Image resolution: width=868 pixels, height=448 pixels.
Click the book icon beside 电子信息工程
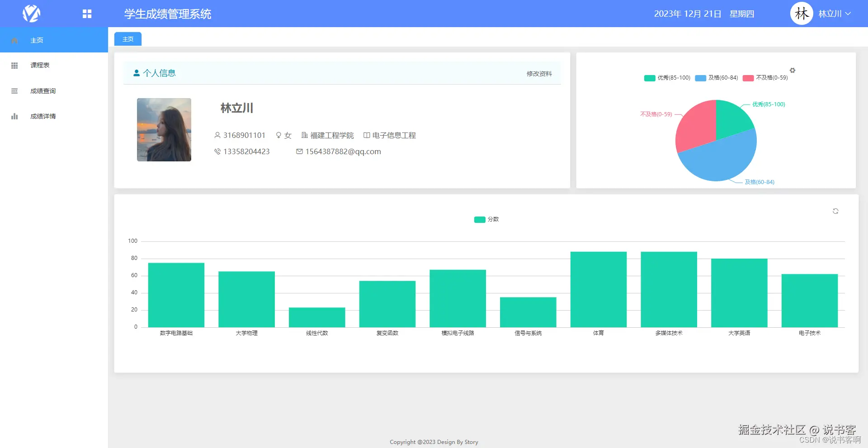tap(367, 135)
